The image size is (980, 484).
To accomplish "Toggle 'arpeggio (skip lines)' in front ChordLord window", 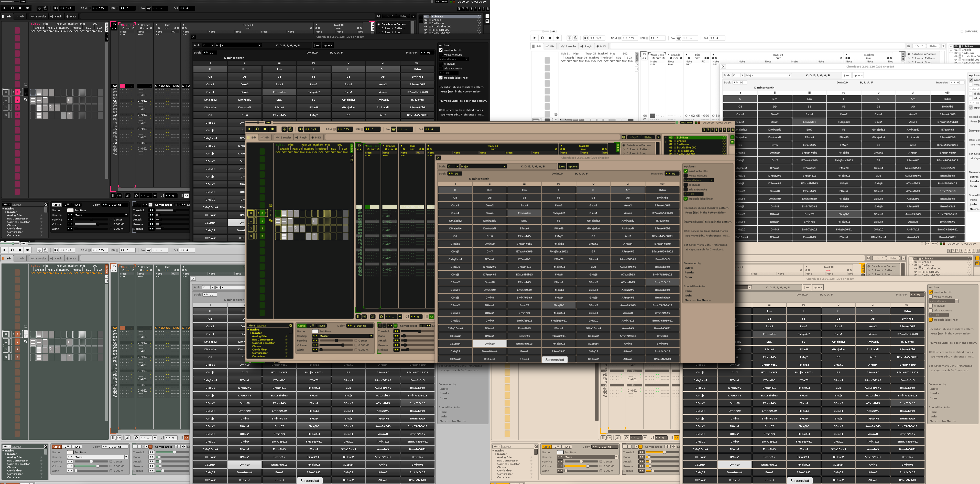I will pyautogui.click(x=686, y=199).
